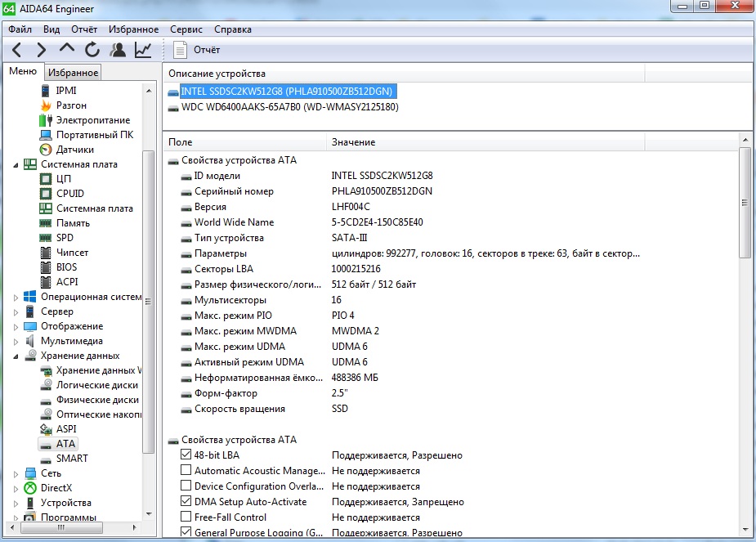The image size is (756, 542).
Task: Click the sidebar scroll-up arrow
Action: pyautogui.click(x=149, y=91)
